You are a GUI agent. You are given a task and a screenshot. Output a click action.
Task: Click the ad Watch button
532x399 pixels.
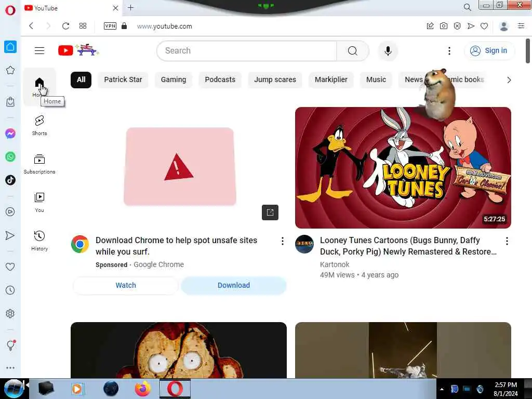pyautogui.click(x=126, y=285)
